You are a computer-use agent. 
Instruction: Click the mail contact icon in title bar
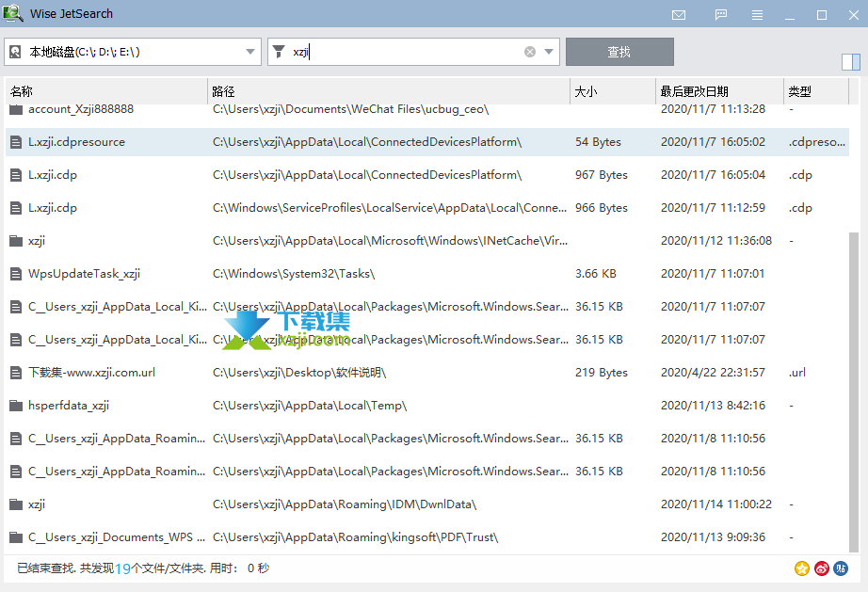coord(679,15)
